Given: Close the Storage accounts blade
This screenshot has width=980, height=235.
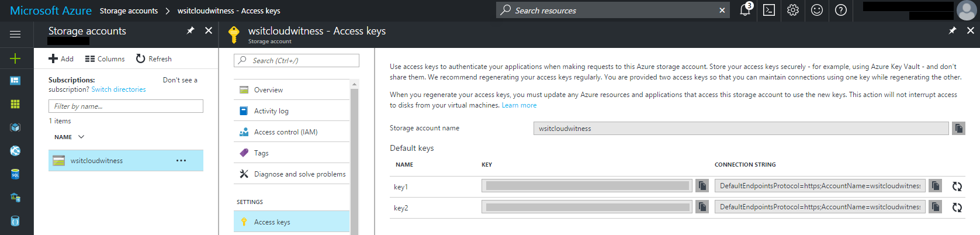Looking at the screenshot, I should 209,30.
